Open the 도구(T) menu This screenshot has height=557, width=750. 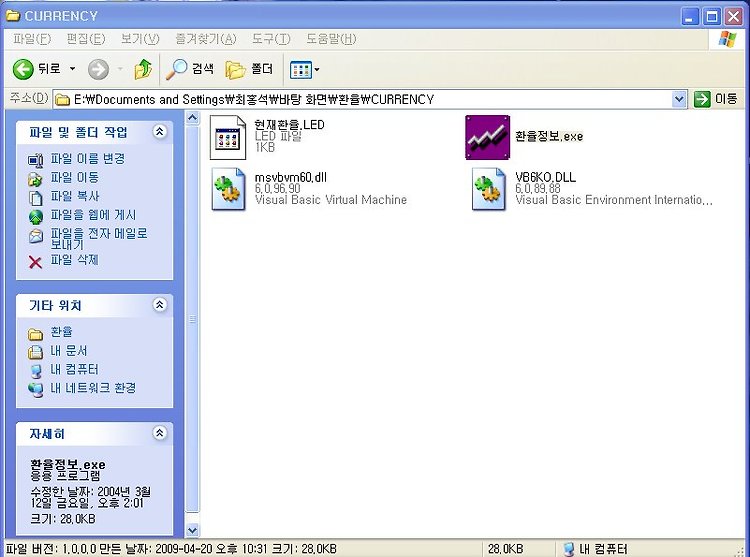click(x=271, y=39)
